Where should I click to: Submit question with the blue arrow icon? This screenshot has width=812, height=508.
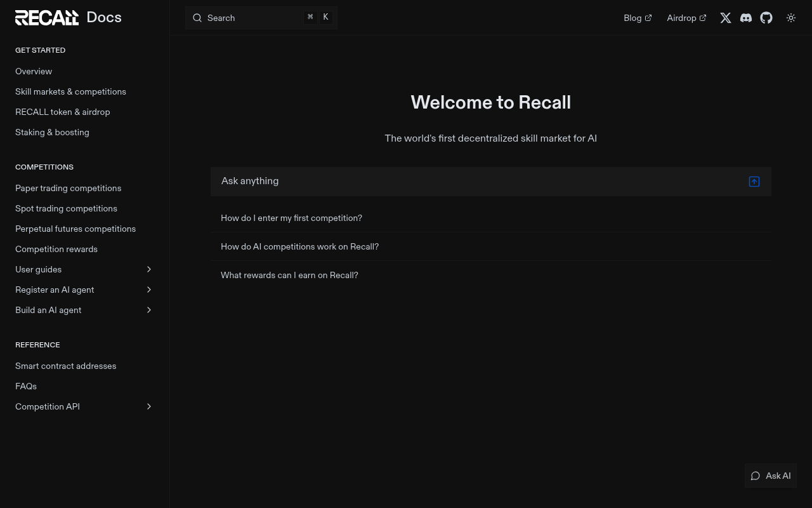(x=754, y=182)
